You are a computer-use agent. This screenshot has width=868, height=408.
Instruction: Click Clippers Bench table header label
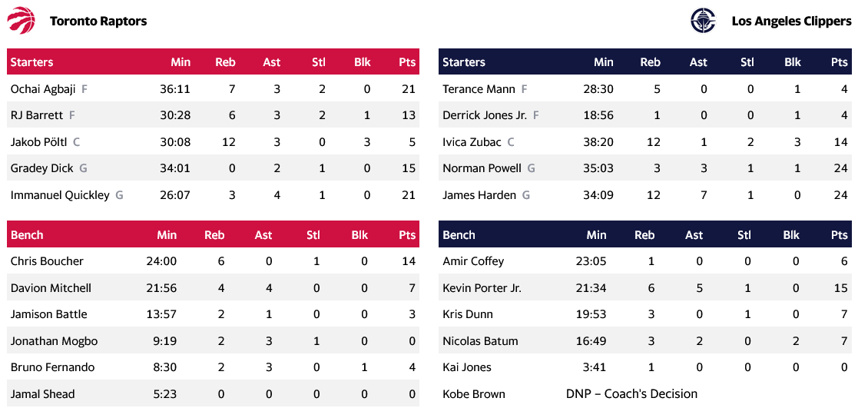click(x=459, y=235)
